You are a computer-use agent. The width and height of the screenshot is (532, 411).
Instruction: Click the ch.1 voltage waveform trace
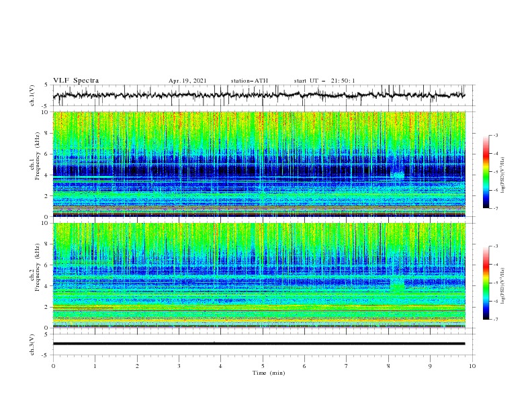click(x=259, y=95)
